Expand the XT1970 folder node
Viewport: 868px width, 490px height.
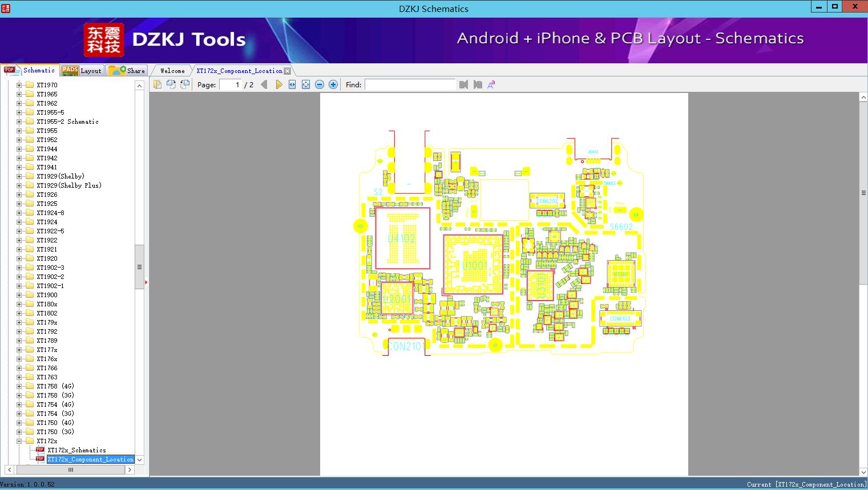19,85
